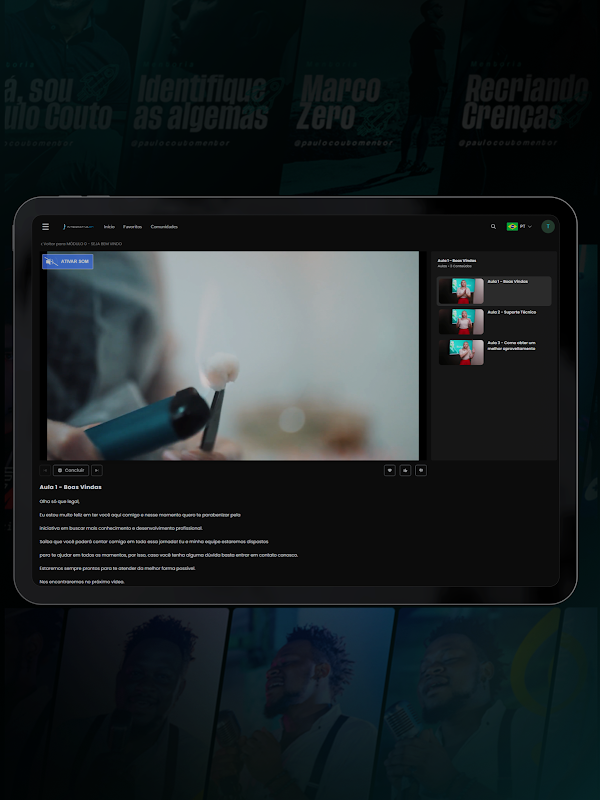Go to Início in top navigation
The height and width of the screenshot is (800, 600).
click(x=109, y=227)
